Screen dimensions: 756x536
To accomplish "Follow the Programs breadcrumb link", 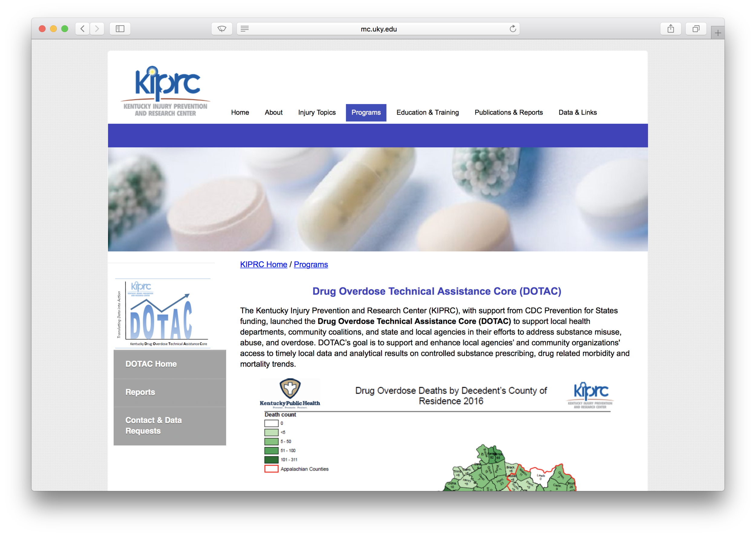I will pos(311,265).
